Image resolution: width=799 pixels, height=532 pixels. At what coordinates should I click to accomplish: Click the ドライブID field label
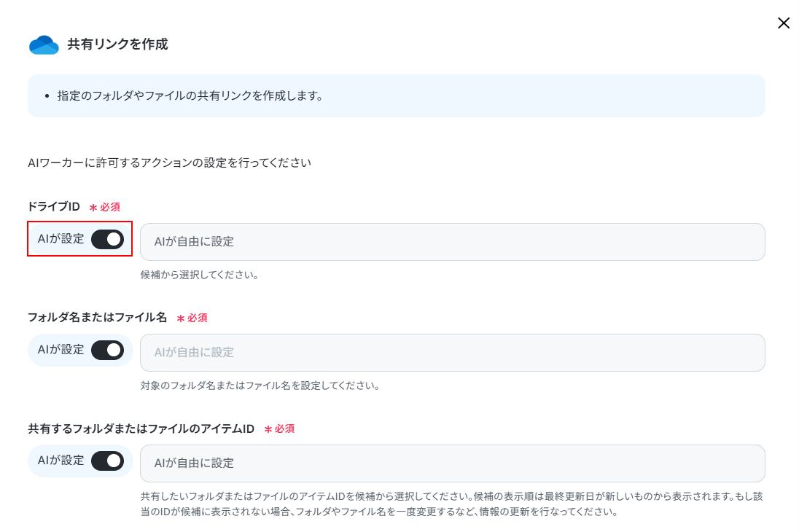click(54, 206)
